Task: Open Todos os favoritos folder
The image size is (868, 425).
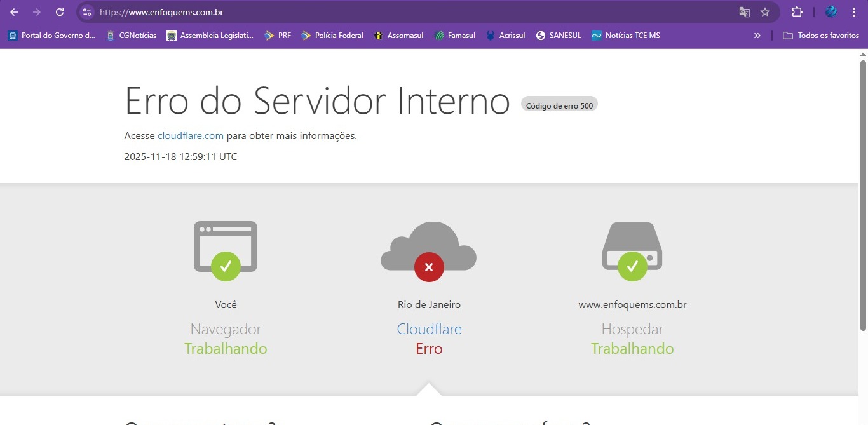Action: point(821,36)
